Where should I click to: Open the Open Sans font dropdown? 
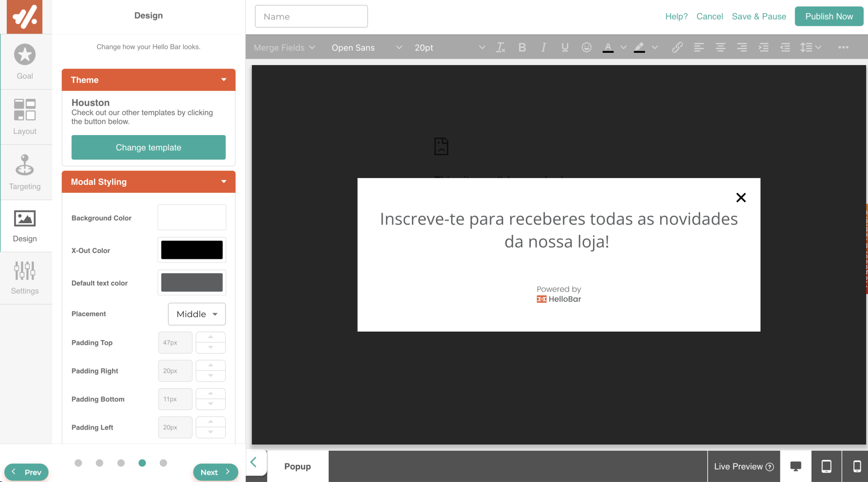coord(366,47)
